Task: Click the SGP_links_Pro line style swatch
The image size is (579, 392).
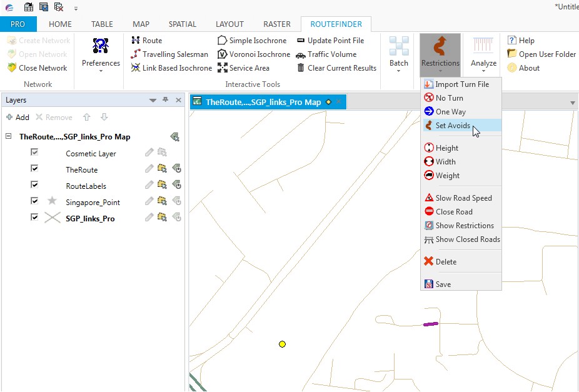Action: tap(53, 218)
